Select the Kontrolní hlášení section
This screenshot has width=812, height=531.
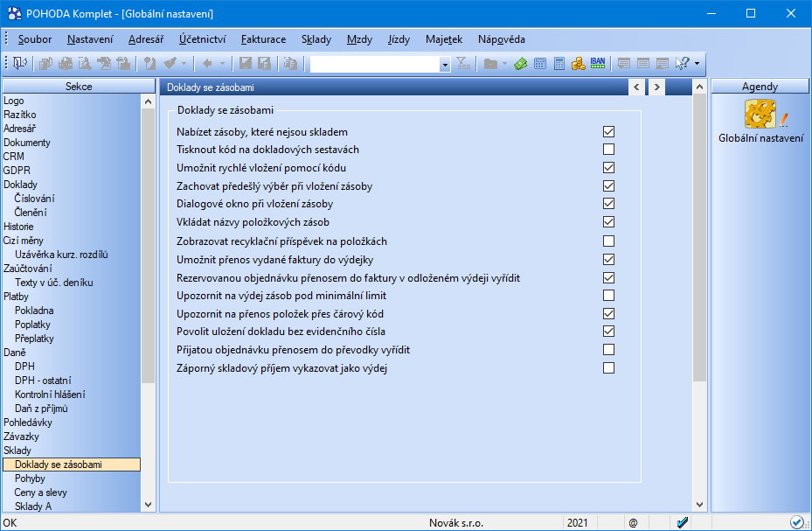[50, 395]
